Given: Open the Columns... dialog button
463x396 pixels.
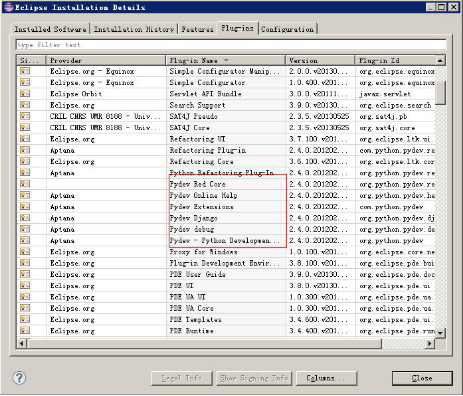Looking at the screenshot, I should [326, 378].
